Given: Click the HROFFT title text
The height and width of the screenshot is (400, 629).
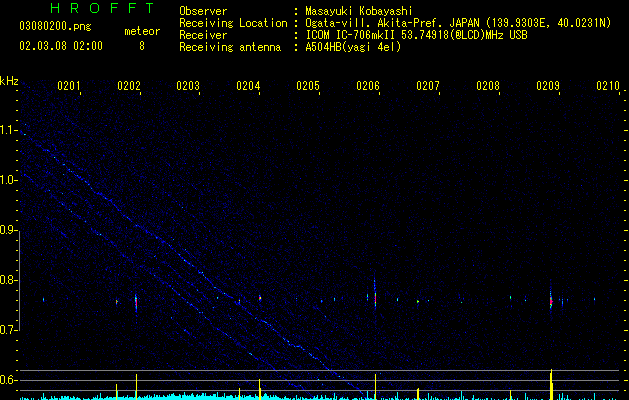Looking at the screenshot, I should point(103,8).
